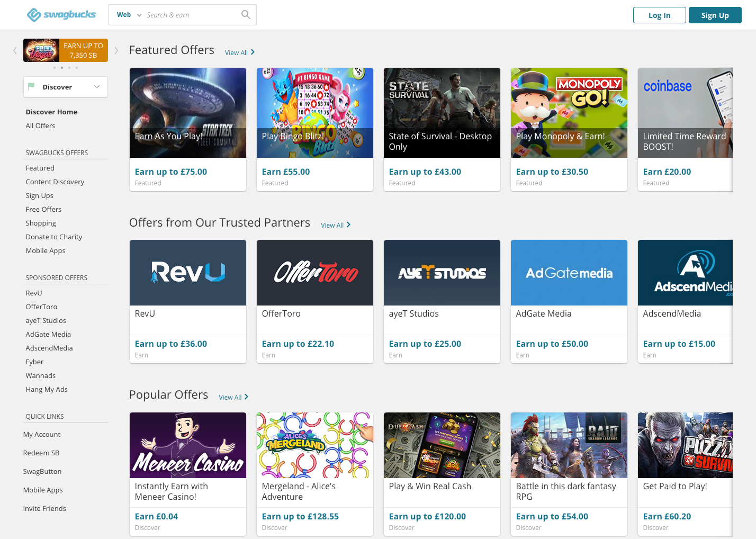The image size is (756, 539).
Task: Open the Club Vegas banner
Action: (66, 50)
